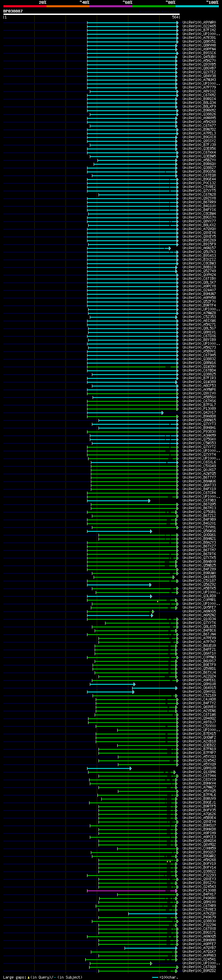Click the green ~80% identity legend segment
This screenshot has height=980, width=222.
(154, 6)
